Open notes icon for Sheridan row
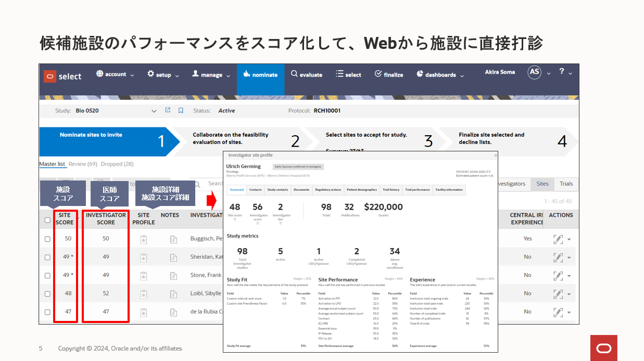 coord(174,257)
